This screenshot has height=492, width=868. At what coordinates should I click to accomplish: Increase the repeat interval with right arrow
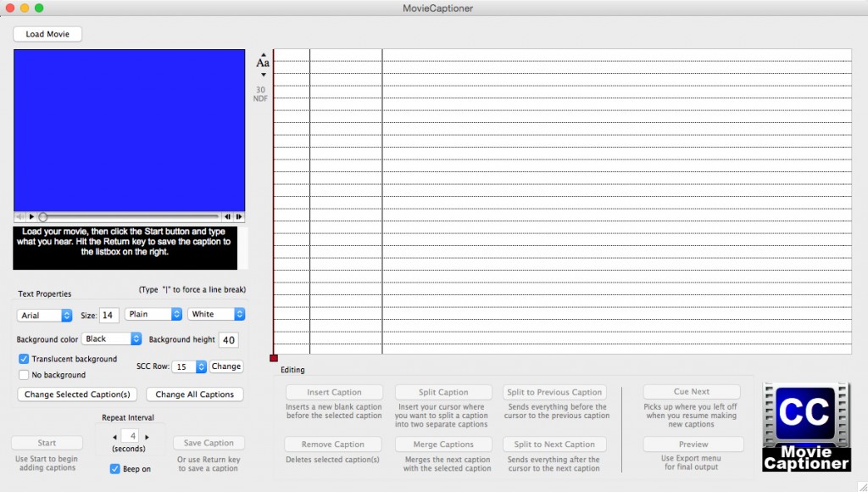(x=147, y=437)
